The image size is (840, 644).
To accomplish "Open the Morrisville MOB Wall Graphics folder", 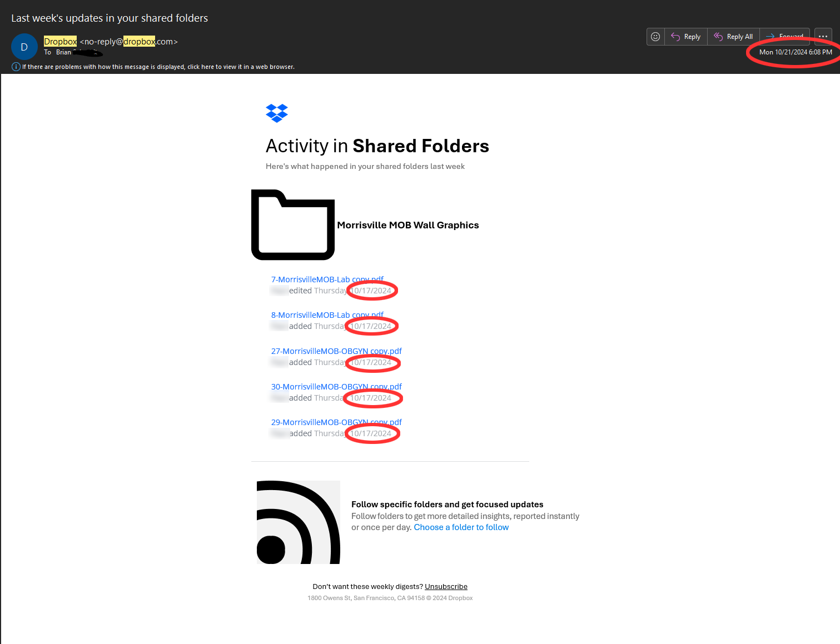I will (407, 225).
